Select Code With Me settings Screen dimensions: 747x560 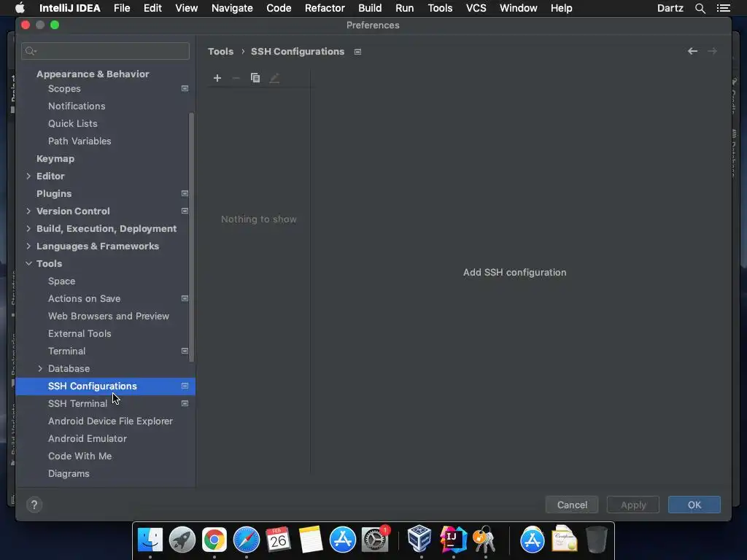[x=80, y=456]
